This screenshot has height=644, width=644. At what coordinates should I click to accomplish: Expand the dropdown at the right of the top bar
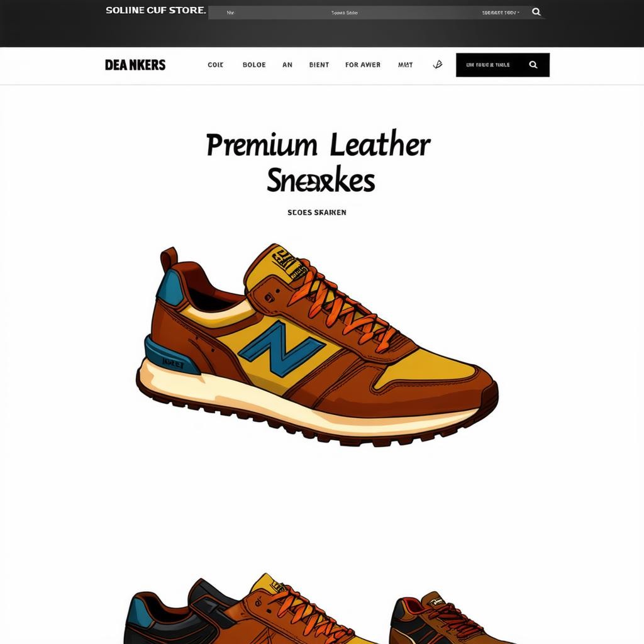[x=501, y=13]
